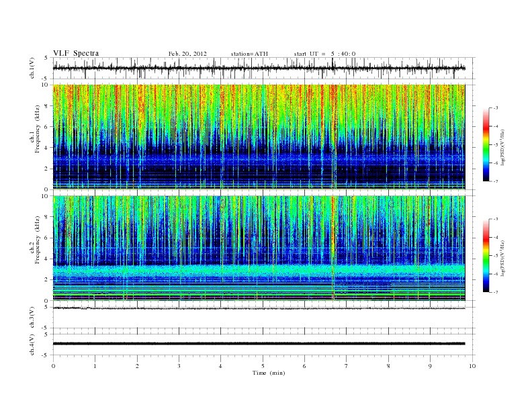Click the "-7" label on ch.1 color bar
The image size is (532, 411).
click(495, 181)
